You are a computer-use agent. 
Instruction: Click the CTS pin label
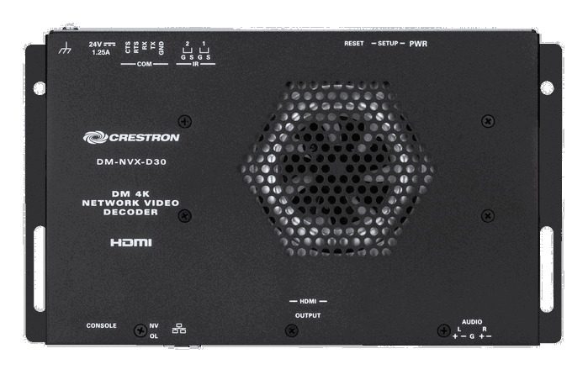(x=128, y=47)
